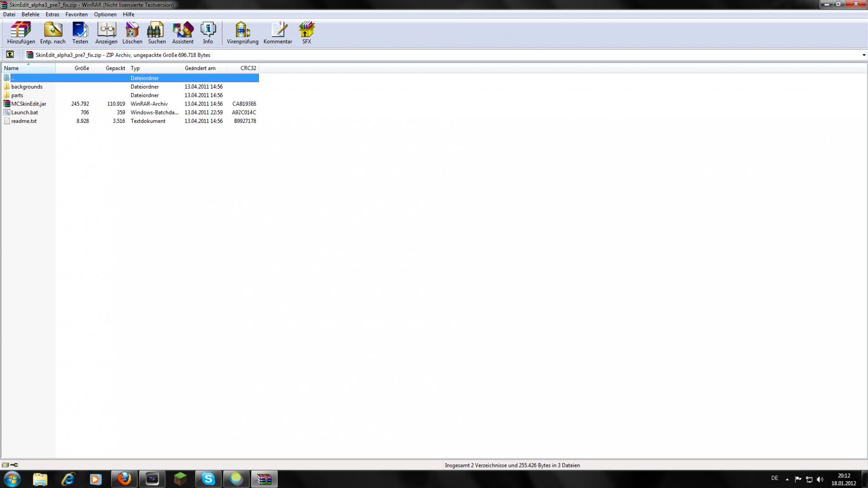Image resolution: width=868 pixels, height=488 pixels.
Task: Open the Optionen menu
Action: click(x=105, y=15)
